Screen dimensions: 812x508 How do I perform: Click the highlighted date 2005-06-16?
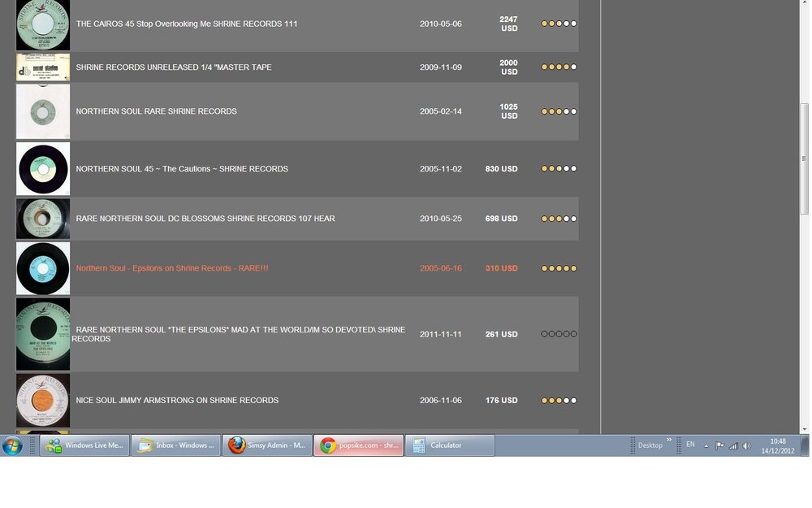point(441,268)
